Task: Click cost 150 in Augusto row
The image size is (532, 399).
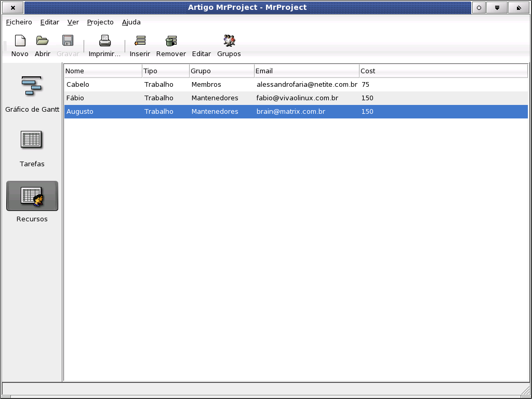Action: point(367,112)
